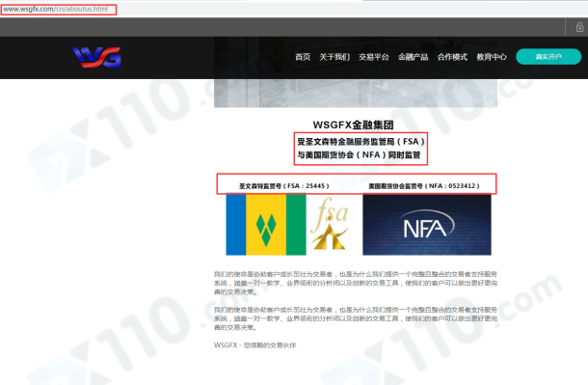Click the WSGFX金融集团 heading

[353, 125]
